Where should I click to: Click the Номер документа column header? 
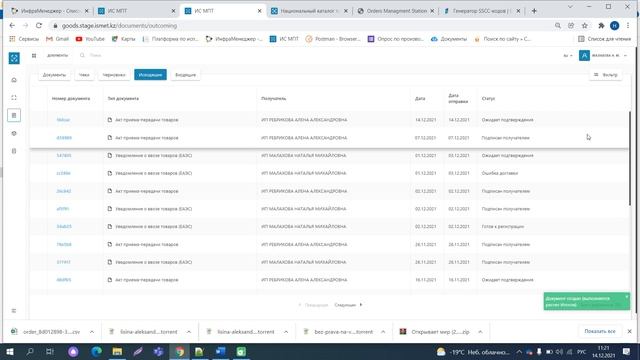(x=71, y=99)
